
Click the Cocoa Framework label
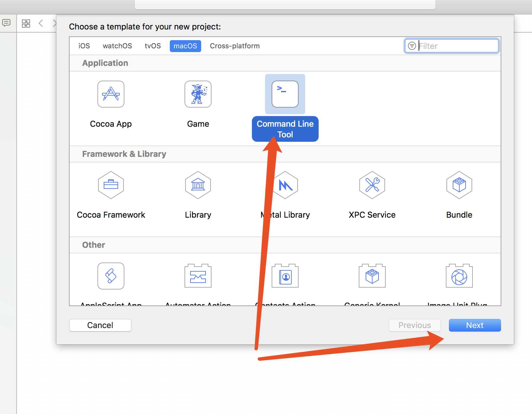(x=111, y=215)
